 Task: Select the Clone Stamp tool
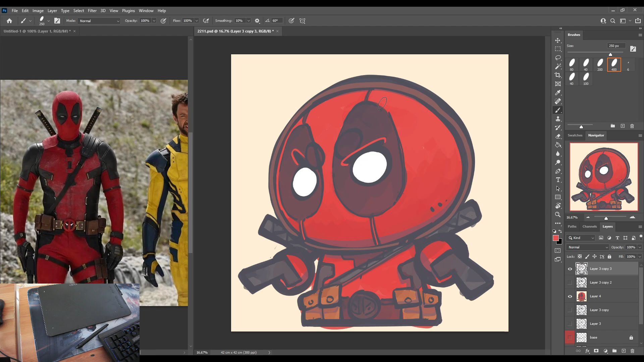tap(558, 119)
